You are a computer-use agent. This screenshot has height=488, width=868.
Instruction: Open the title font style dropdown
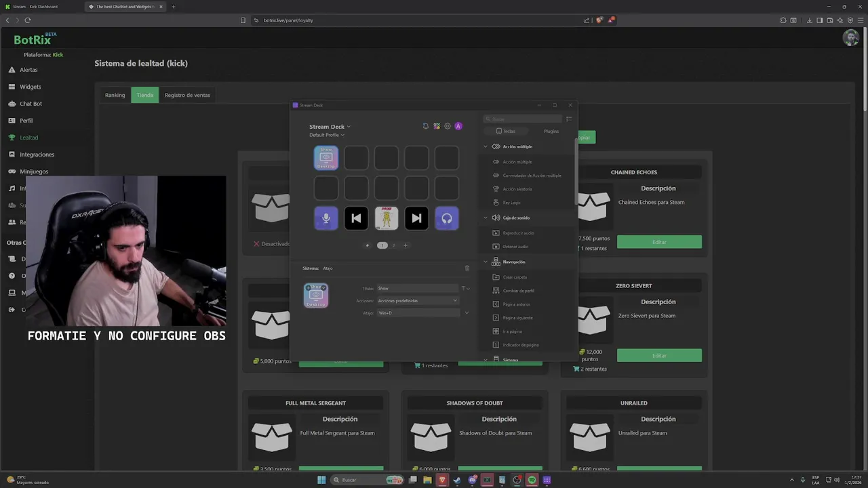coord(466,289)
